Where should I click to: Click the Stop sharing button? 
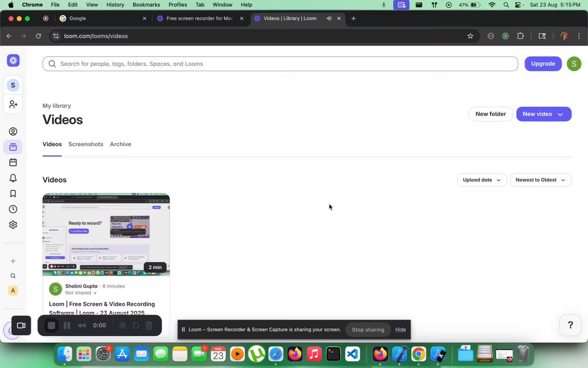coord(368,329)
